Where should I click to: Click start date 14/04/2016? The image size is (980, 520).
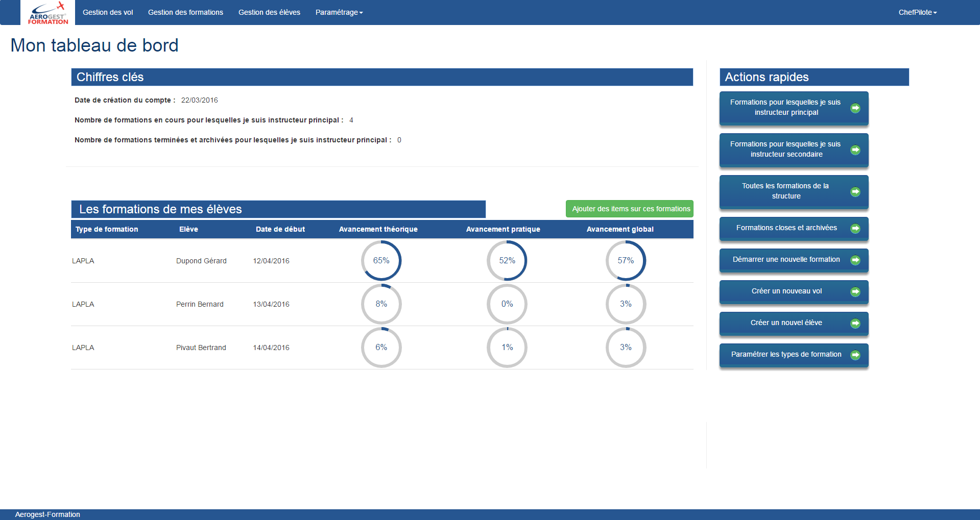pos(271,348)
